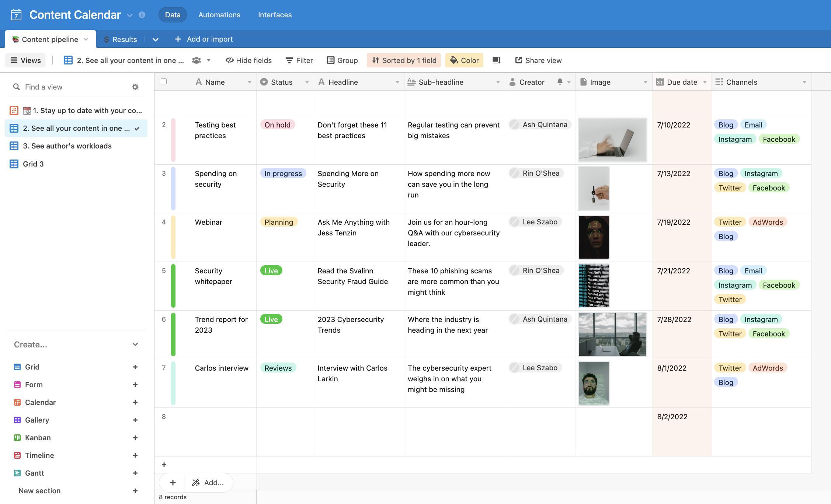Viewport: 831px width, 504px height.
Task: Toggle the Views sidebar button
Action: pos(25,60)
